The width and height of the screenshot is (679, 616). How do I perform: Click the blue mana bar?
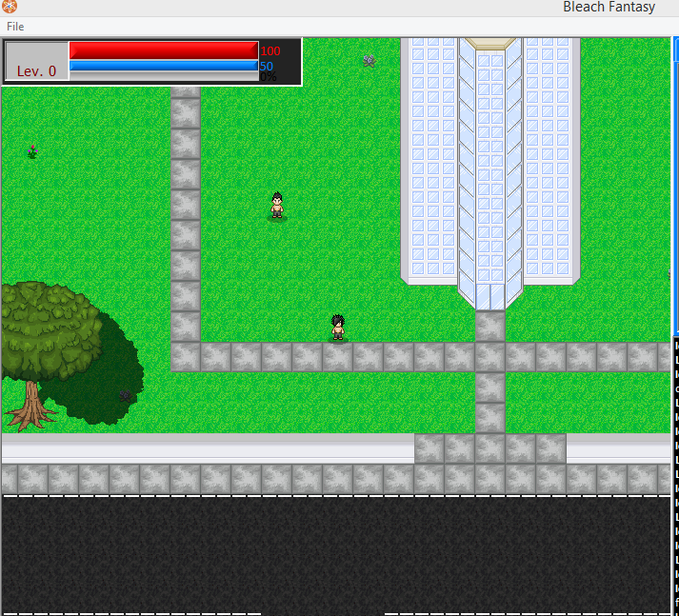click(164, 66)
